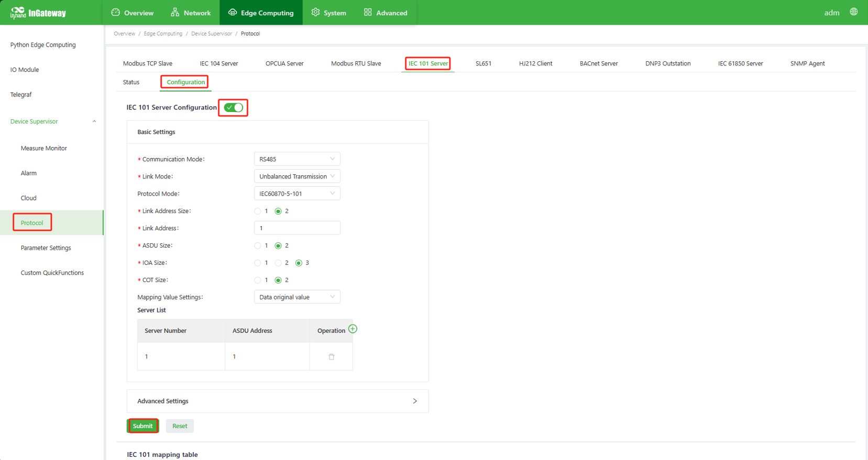Viewport: 868px width, 460px height.
Task: Click the Link Address input field
Action: coord(296,228)
